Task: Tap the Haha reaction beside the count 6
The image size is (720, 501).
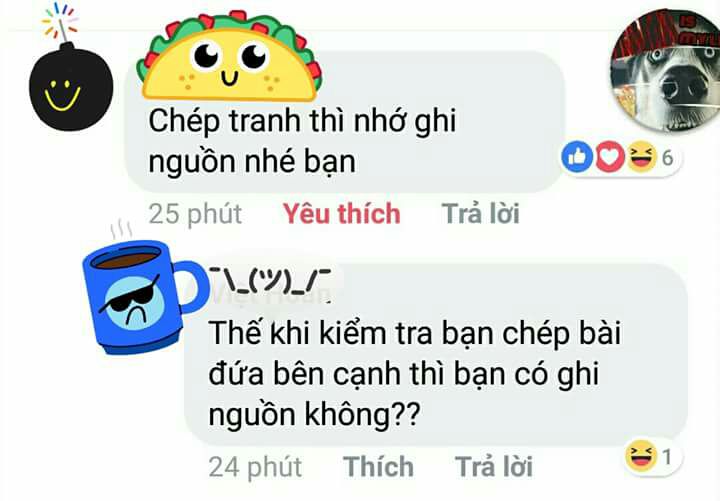Action: coord(641,157)
